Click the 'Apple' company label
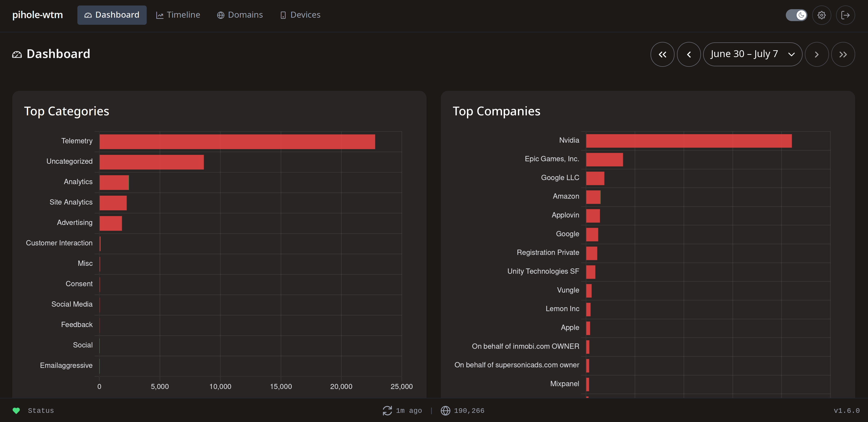 click(570, 328)
